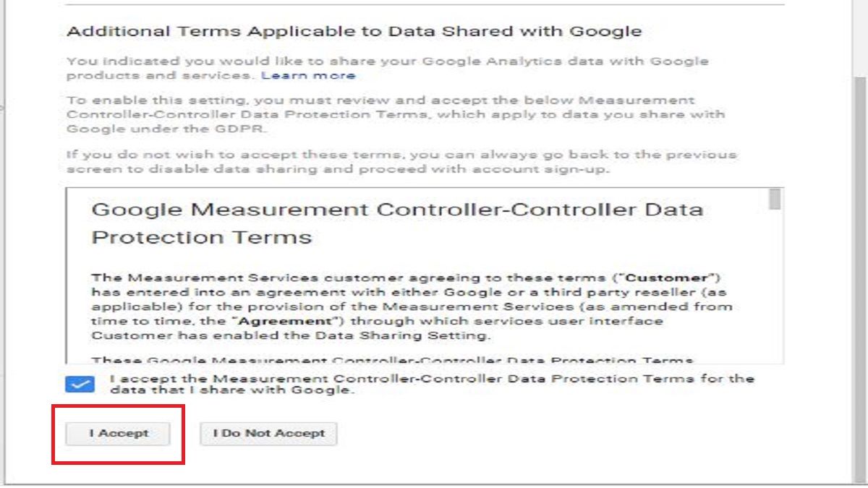
Task: Click the Additional Terms Applicable heading
Action: [354, 32]
